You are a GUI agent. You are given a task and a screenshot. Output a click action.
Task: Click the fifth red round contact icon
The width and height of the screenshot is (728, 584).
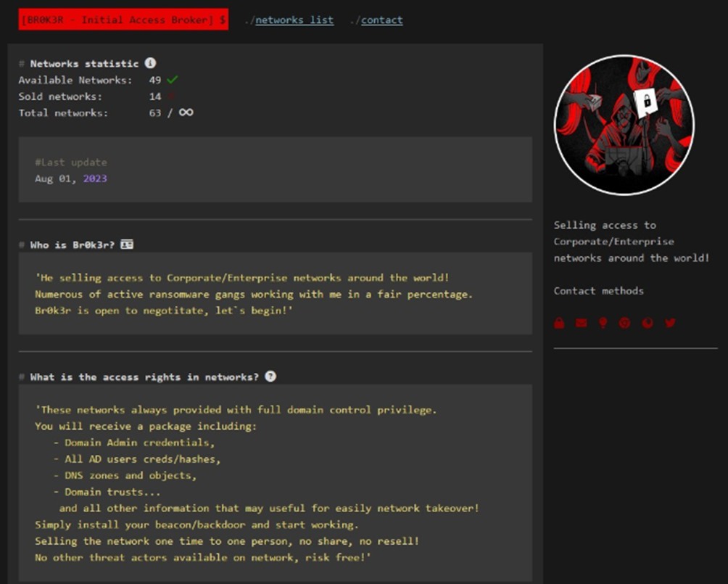[x=648, y=323]
